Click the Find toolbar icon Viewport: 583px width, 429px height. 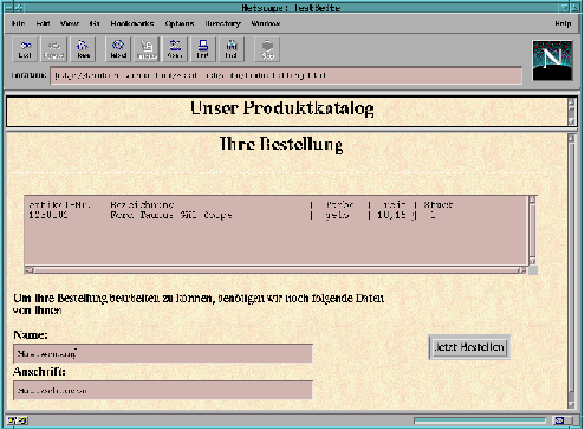231,49
